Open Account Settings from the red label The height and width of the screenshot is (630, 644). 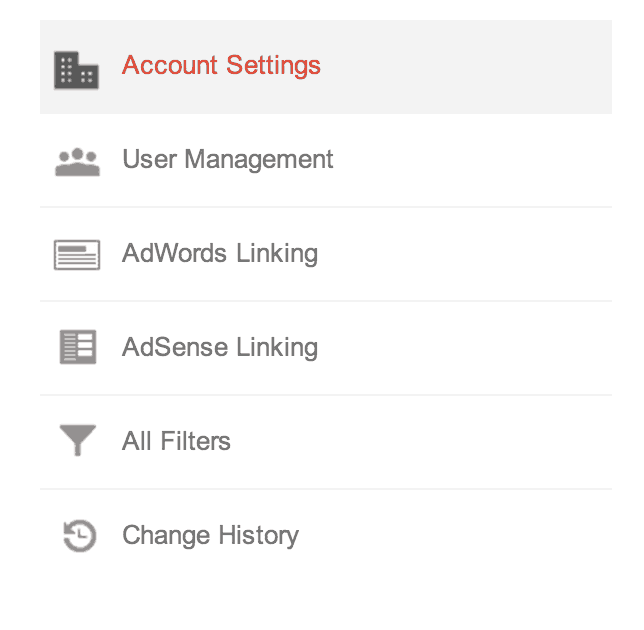221,65
